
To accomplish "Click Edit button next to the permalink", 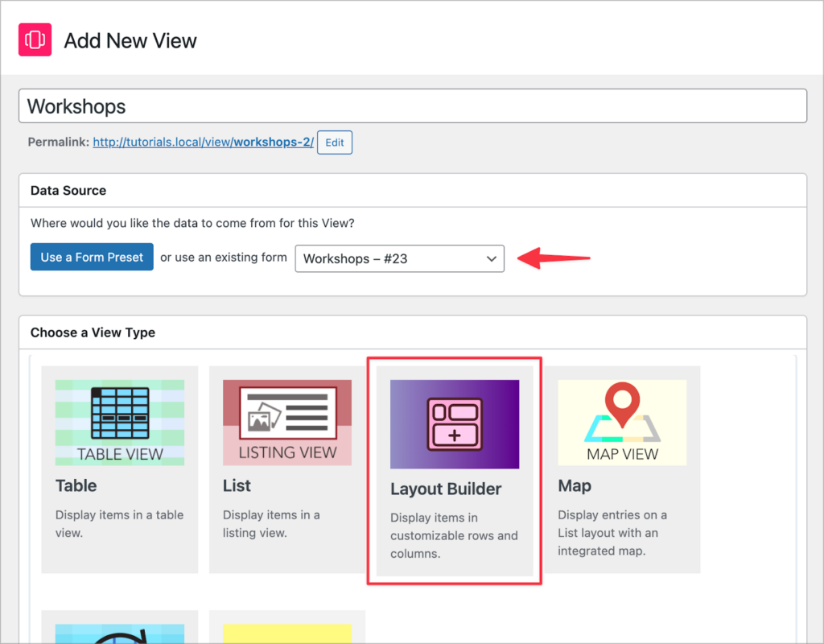I will [335, 142].
